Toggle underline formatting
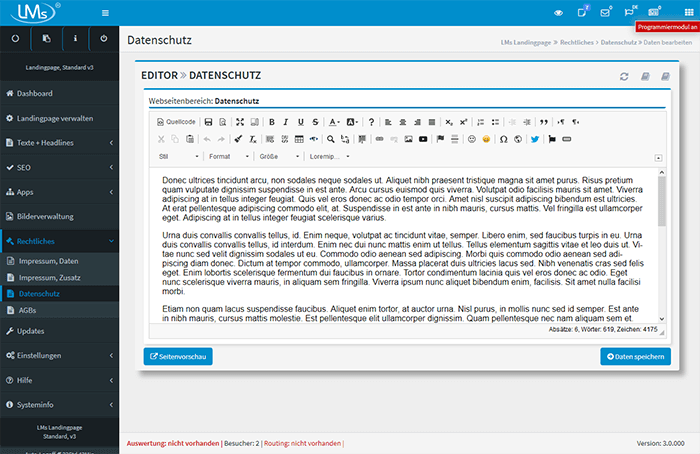 coord(300,122)
